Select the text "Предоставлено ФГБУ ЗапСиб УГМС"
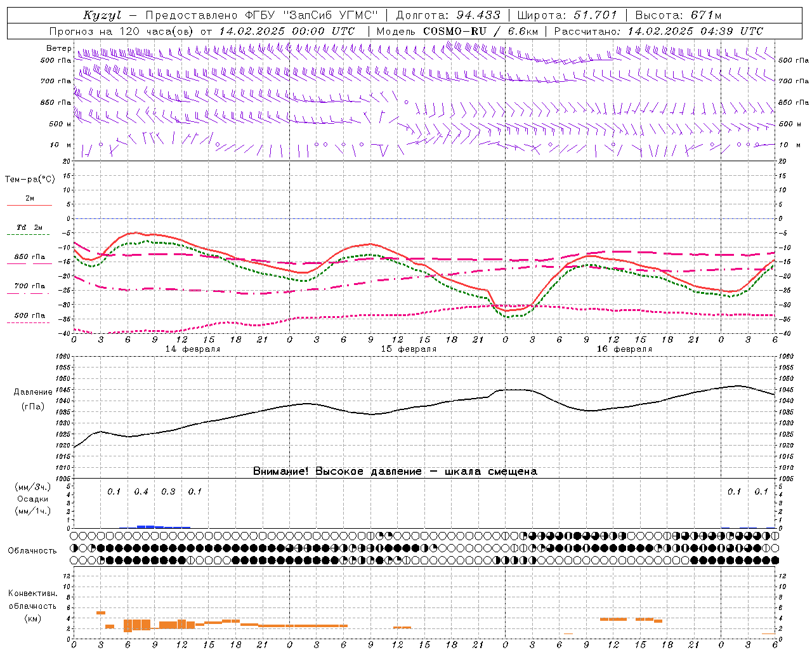This screenshot has width=812, height=650. (262, 15)
